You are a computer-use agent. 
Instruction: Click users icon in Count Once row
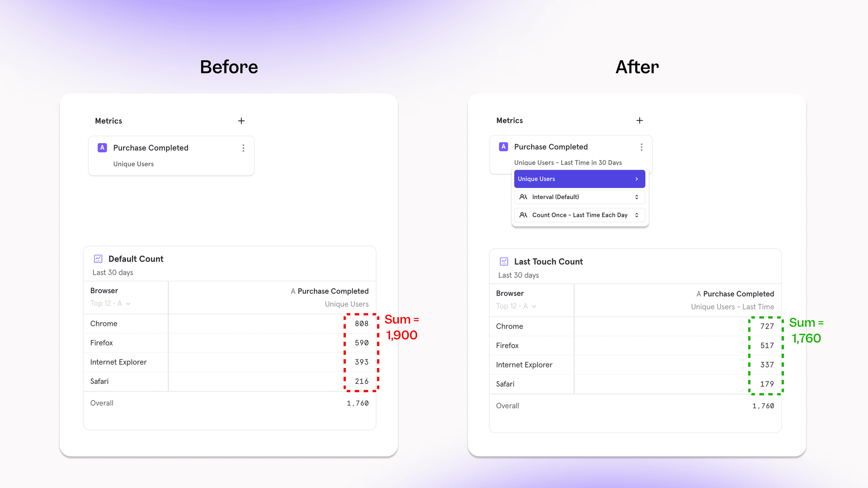click(523, 215)
